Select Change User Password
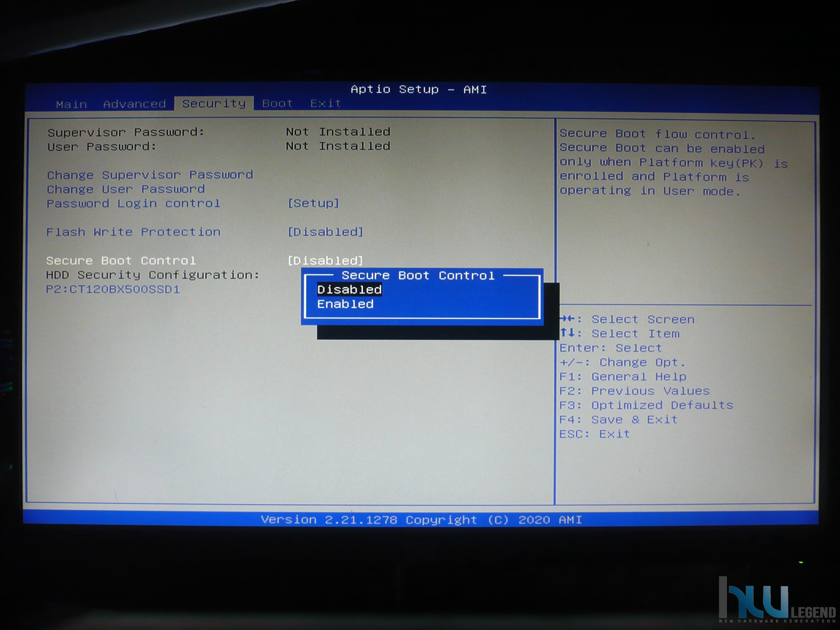The image size is (840, 630). [x=126, y=189]
